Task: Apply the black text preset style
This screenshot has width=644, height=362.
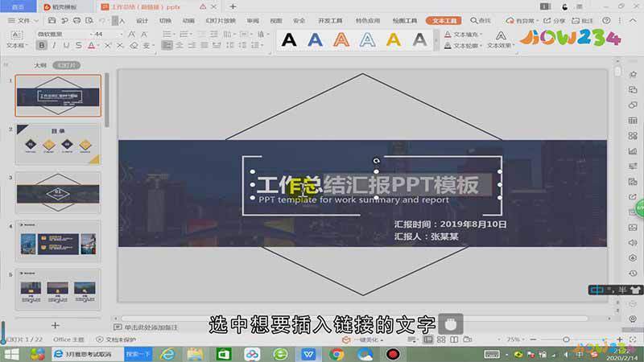Action: click(289, 39)
